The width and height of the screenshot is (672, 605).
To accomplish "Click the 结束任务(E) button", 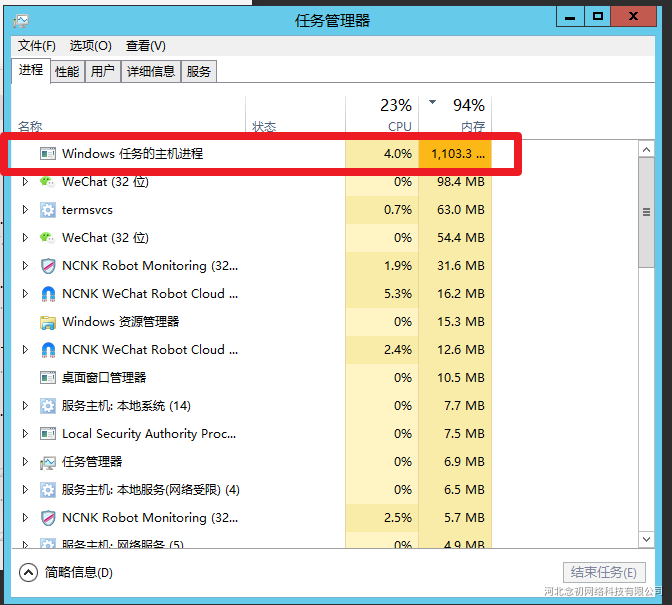I will [604, 572].
